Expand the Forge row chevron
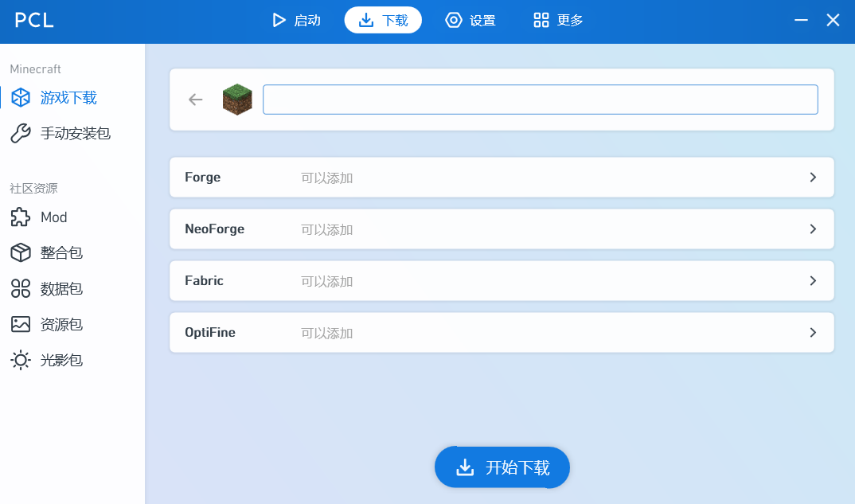The image size is (855, 504). click(x=813, y=178)
